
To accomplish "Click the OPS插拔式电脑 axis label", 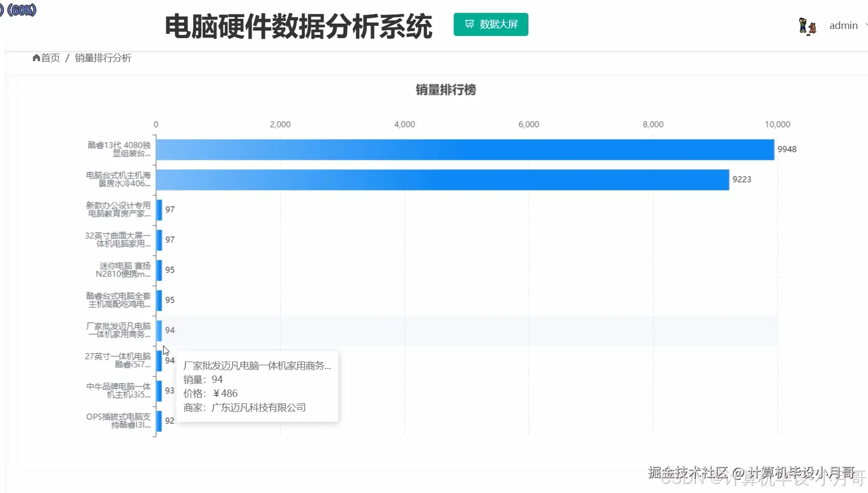I will 119,421.
